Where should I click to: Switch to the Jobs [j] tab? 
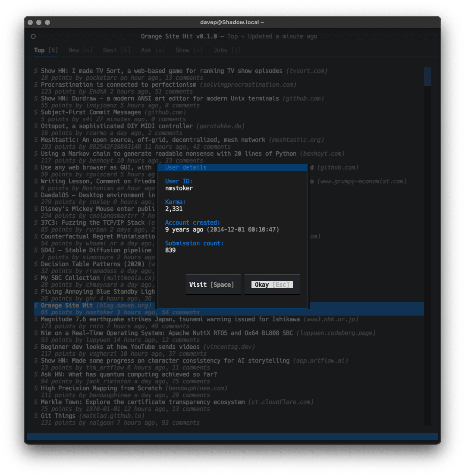point(226,50)
